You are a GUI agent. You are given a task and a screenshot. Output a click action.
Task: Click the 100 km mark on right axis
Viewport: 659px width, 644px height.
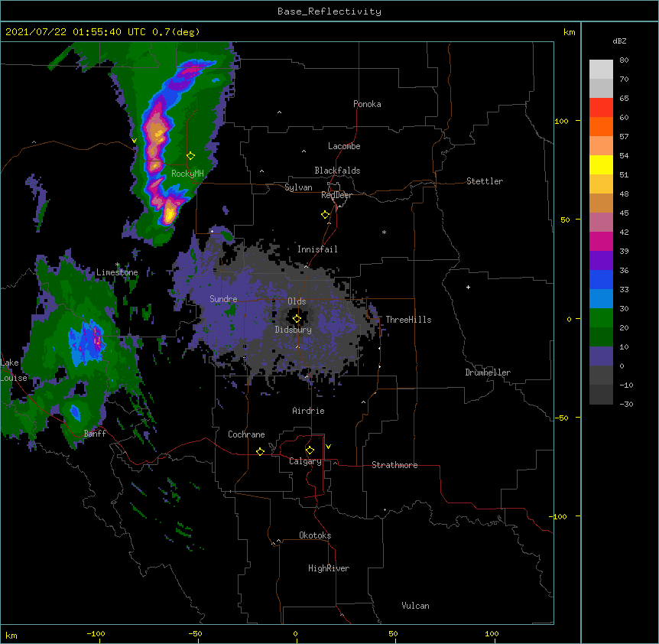coord(561,121)
